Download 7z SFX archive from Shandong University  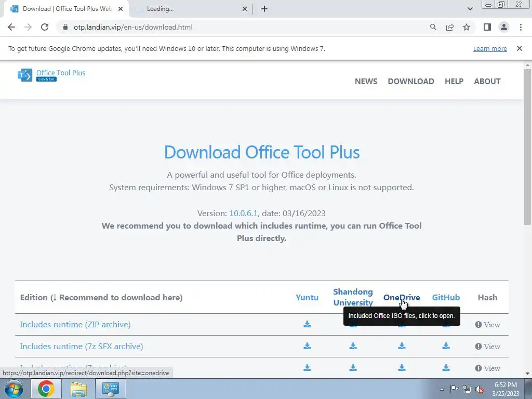(x=353, y=346)
